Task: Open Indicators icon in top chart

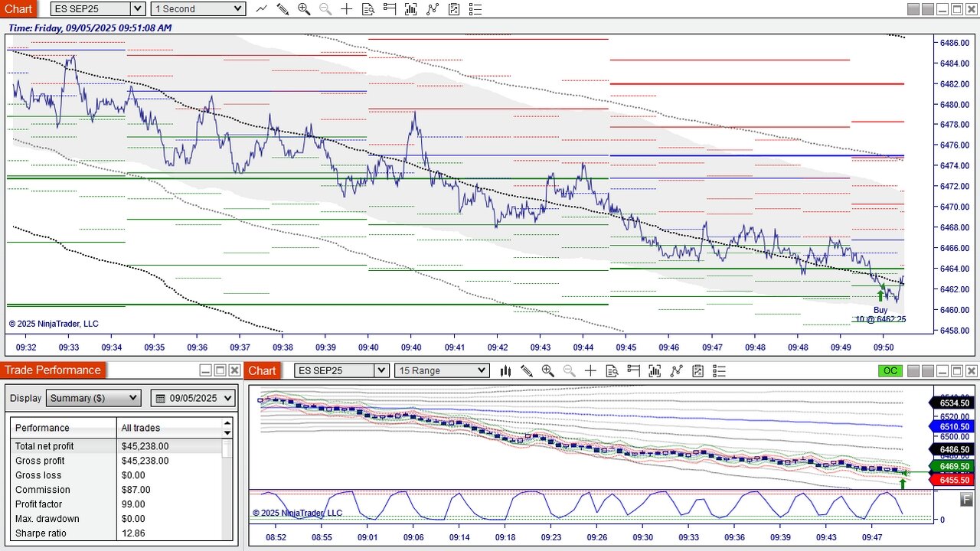Action: coord(433,9)
